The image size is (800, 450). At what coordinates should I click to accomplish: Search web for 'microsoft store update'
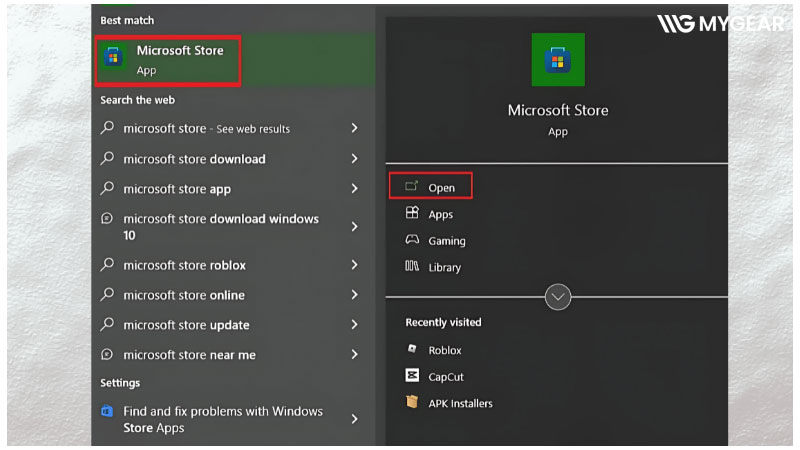pyautogui.click(x=231, y=324)
